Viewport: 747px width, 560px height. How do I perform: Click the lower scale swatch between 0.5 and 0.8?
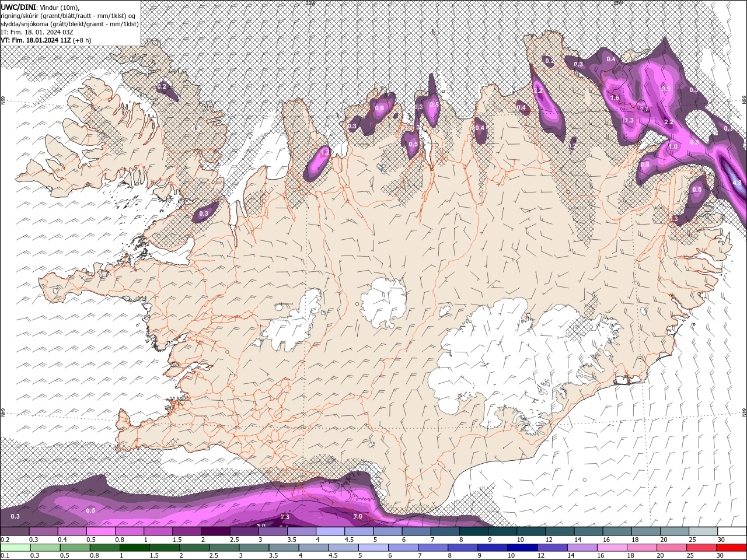75,548
